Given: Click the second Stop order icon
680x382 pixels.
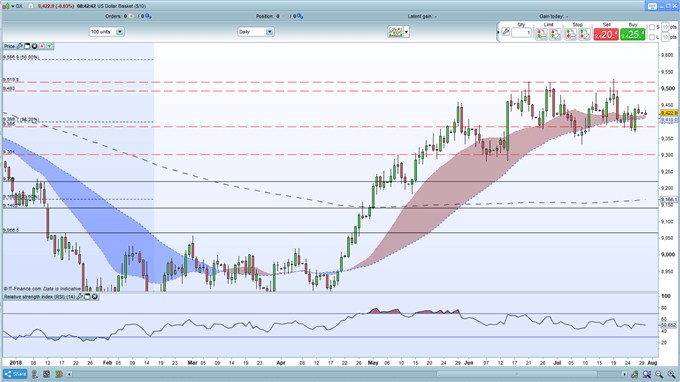Looking at the screenshot, I should pos(584,34).
